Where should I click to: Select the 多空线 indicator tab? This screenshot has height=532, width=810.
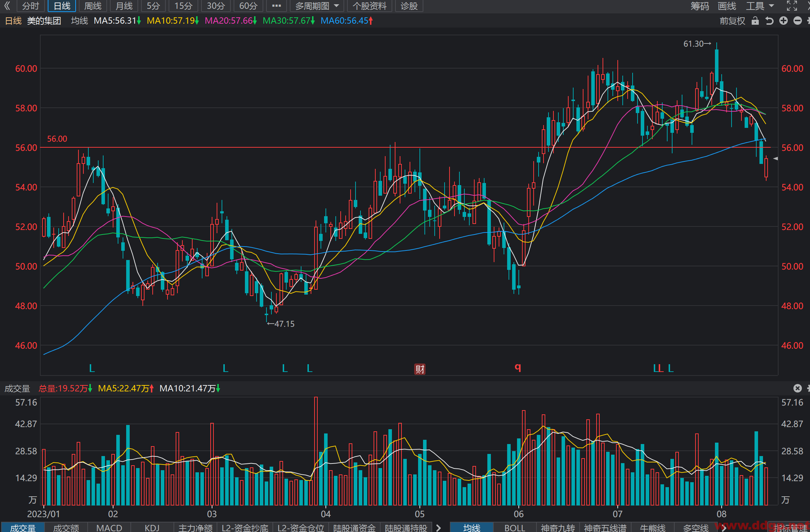695,527
